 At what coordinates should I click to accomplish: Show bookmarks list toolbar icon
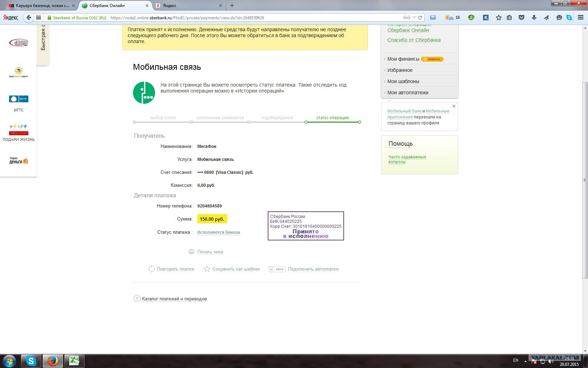tap(509, 18)
